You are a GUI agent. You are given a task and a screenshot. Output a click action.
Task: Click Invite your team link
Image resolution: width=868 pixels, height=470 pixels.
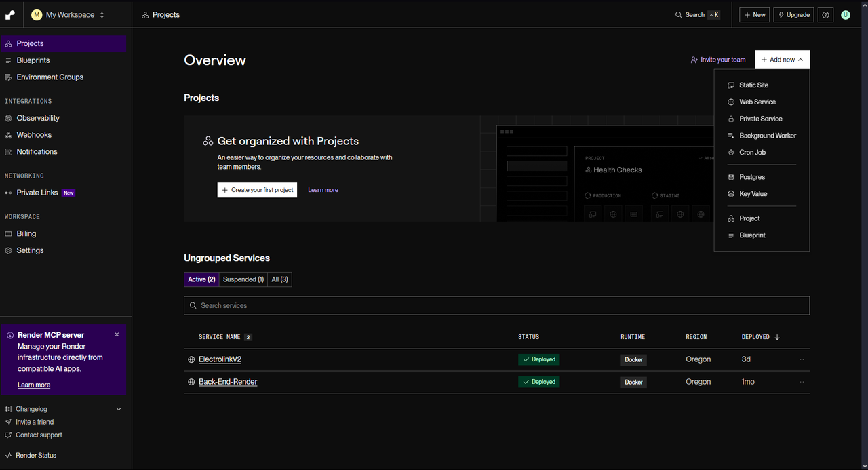717,60
